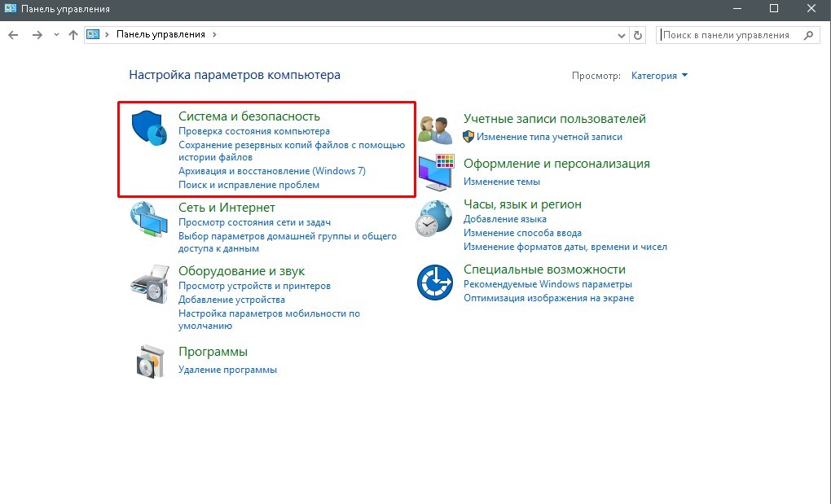Viewport: 831px width, 504px height.
Task: Click Control Panel icon in address bar
Action: 93,34
